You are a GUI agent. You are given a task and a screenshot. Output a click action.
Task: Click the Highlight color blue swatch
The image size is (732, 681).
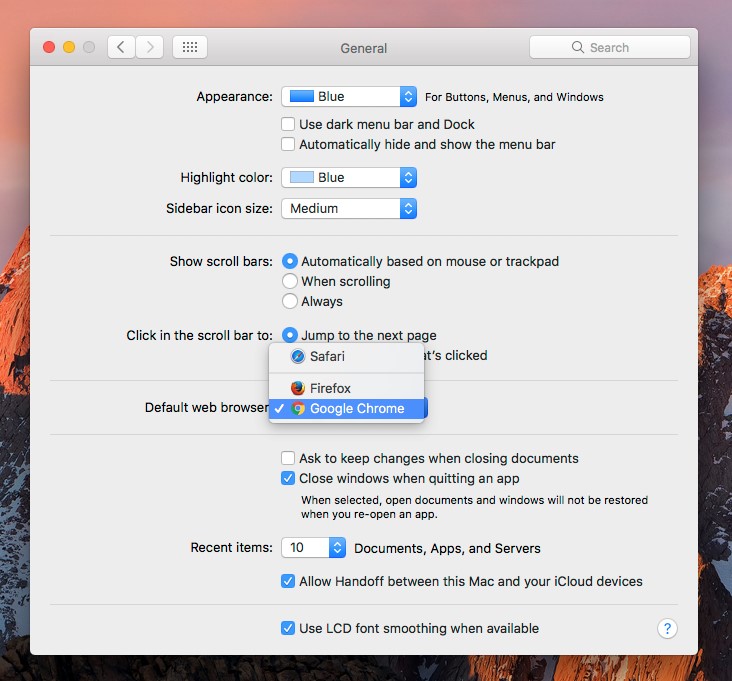point(300,178)
